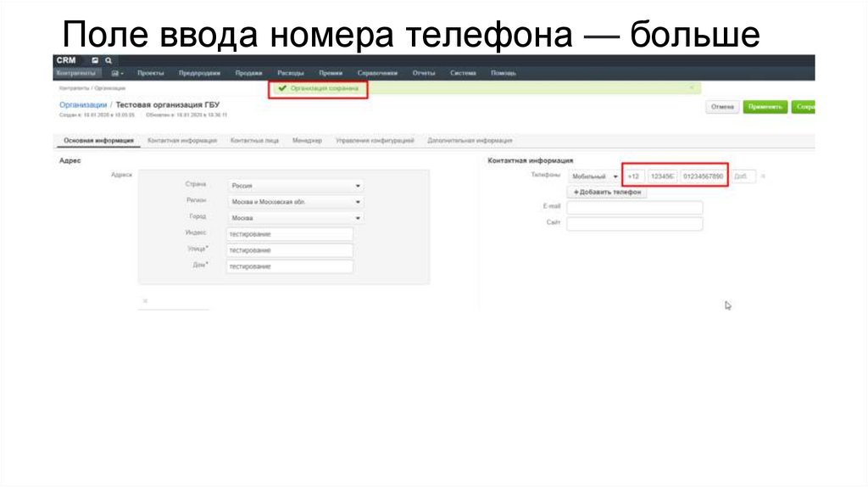This screenshot has height=487, width=868.
Task: Open the Справочники menu item
Action: tap(377, 74)
